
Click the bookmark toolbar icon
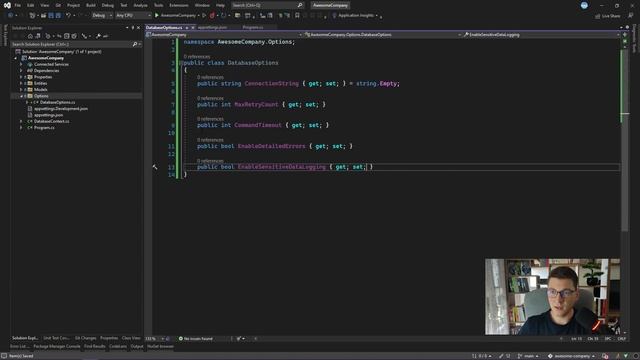click(x=297, y=16)
